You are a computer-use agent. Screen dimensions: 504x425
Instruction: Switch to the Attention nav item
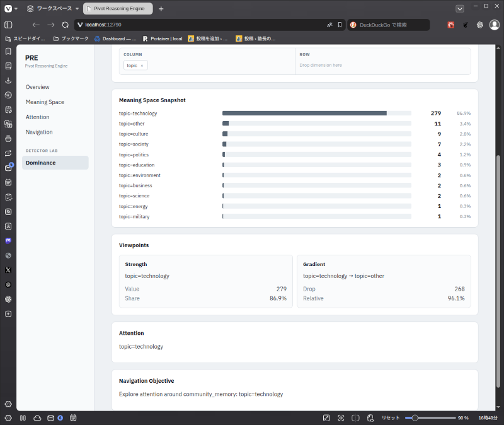[38, 117]
